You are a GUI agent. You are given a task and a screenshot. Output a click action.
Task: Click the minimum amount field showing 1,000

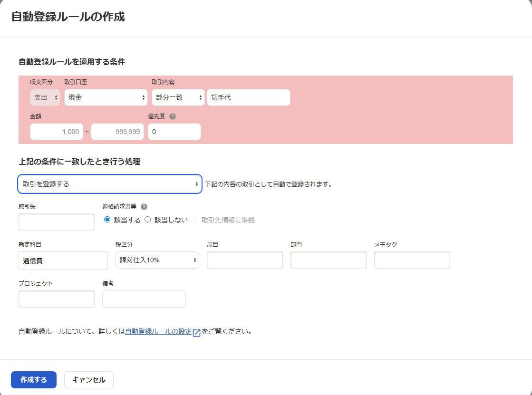point(57,132)
